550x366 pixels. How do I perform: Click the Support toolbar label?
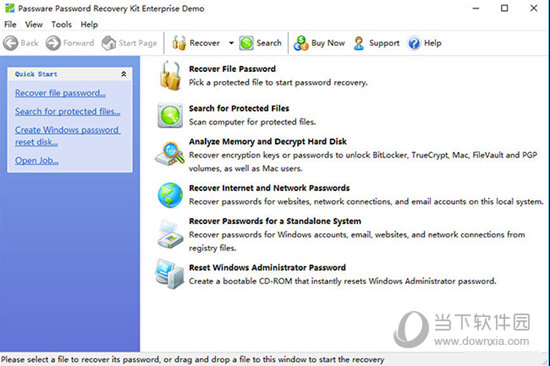(x=384, y=43)
